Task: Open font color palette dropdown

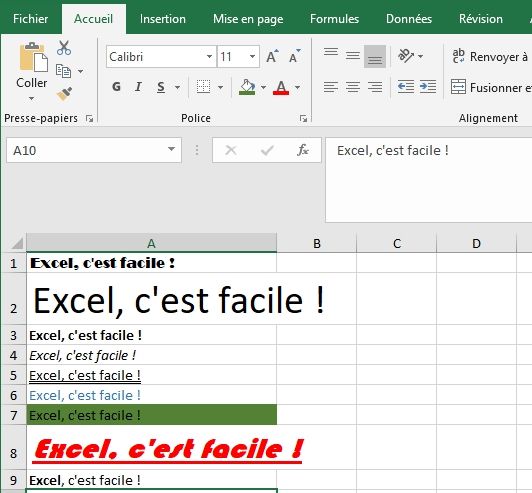Action: [297, 88]
